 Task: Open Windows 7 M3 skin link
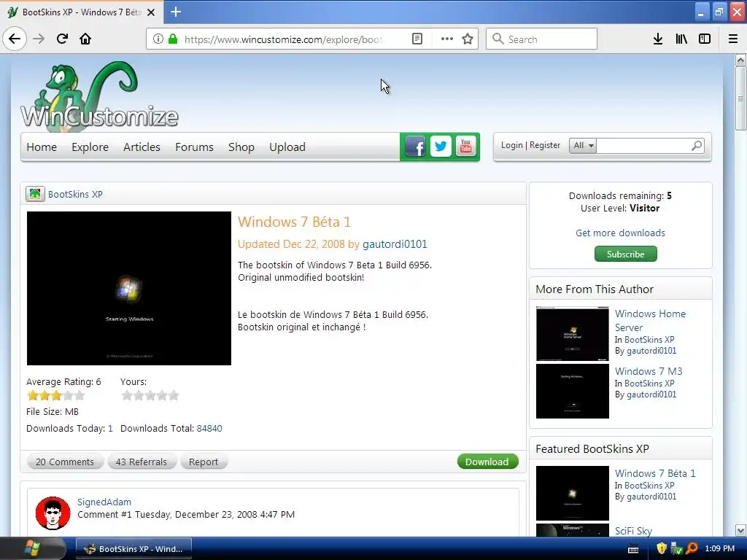pos(649,371)
